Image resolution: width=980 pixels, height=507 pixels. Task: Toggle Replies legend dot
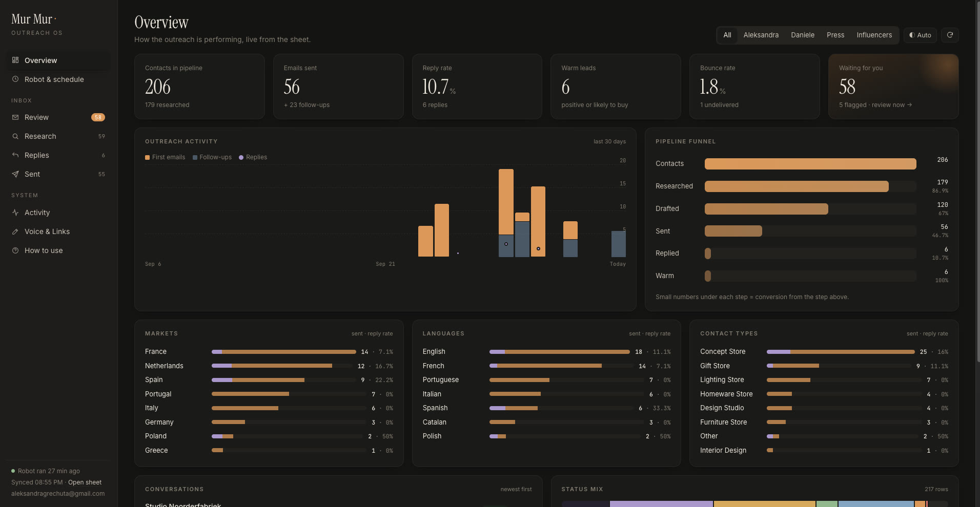click(x=241, y=157)
